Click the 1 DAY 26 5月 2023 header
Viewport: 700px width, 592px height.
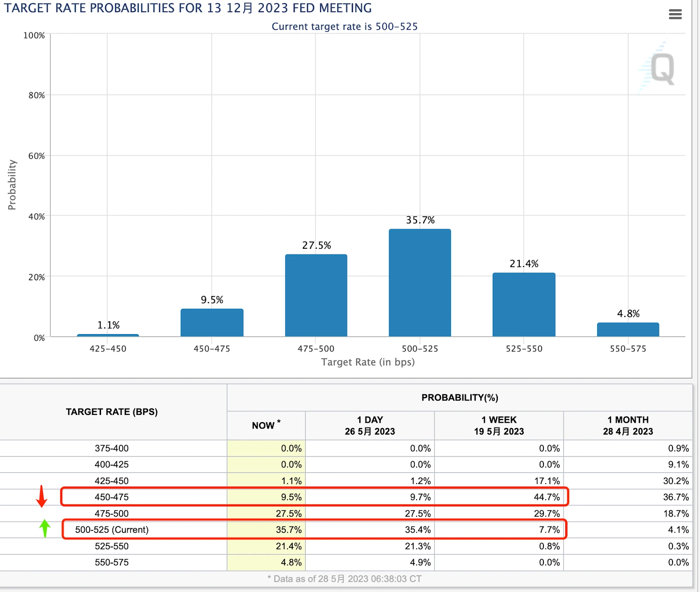(370, 425)
